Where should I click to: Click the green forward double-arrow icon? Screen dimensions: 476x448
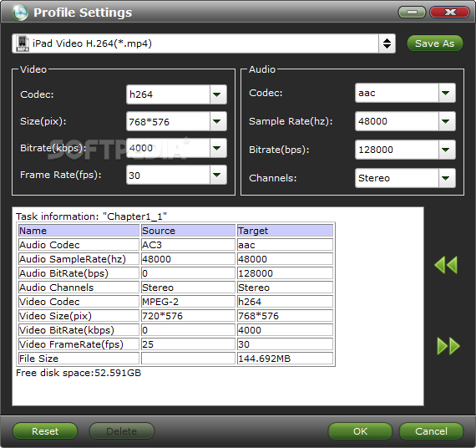pyautogui.click(x=448, y=346)
